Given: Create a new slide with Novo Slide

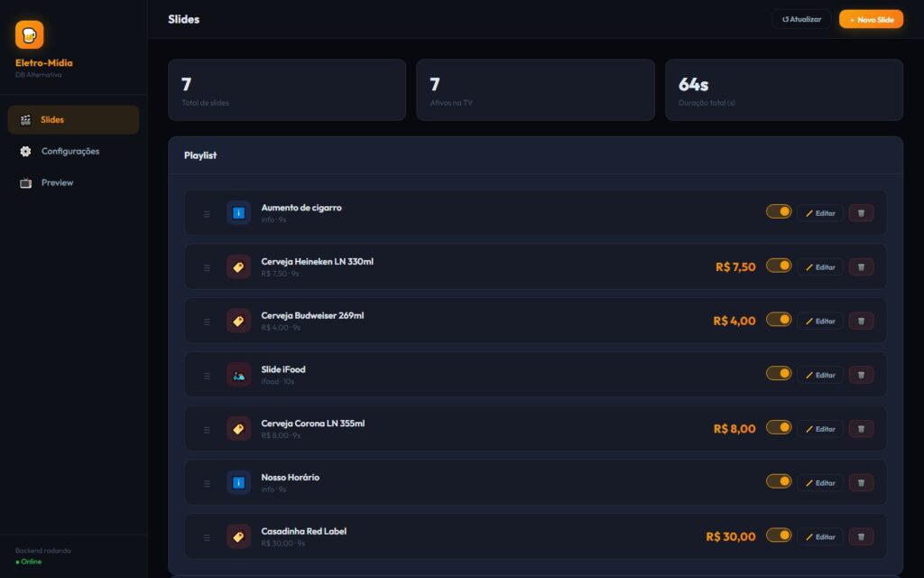Looking at the screenshot, I should pos(871,20).
